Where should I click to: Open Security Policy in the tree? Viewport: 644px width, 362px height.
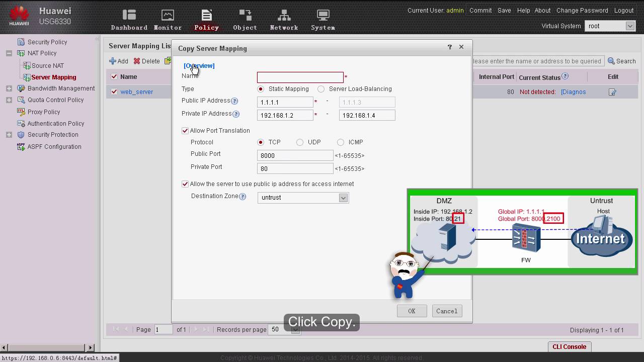(47, 42)
